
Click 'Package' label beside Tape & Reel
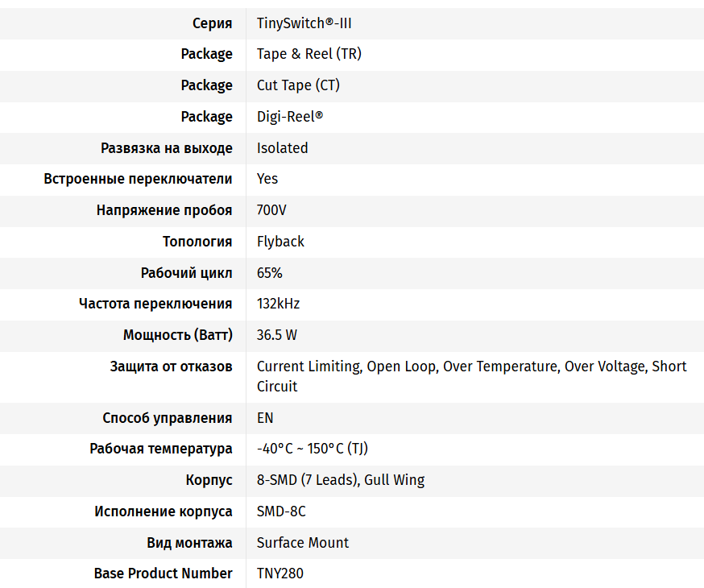click(x=206, y=54)
